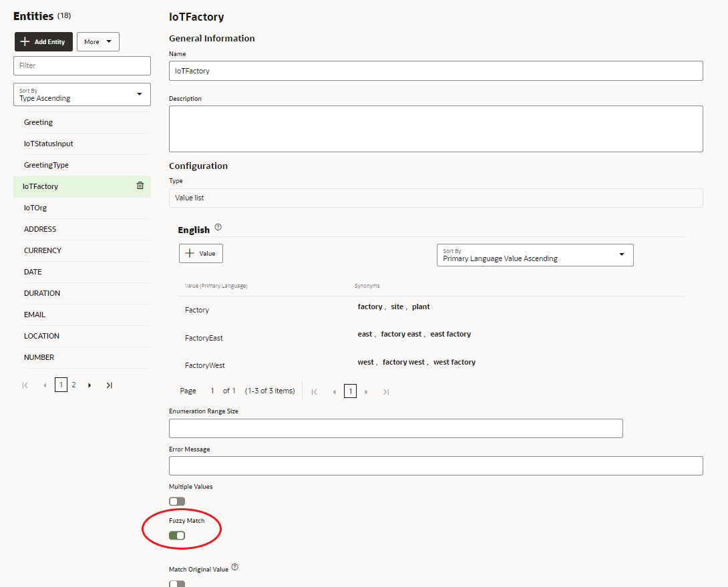Delete the IoTFactory entity using trash icon
728x587 pixels.
pos(140,186)
